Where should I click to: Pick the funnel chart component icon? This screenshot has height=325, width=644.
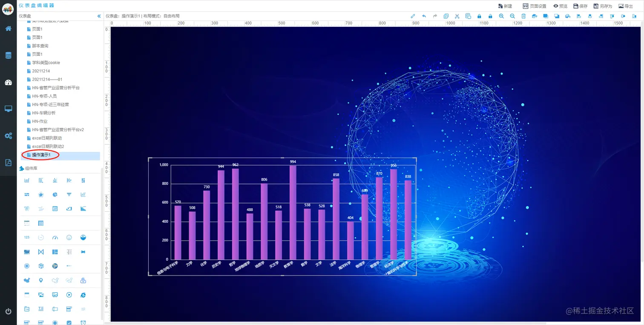[69, 195]
